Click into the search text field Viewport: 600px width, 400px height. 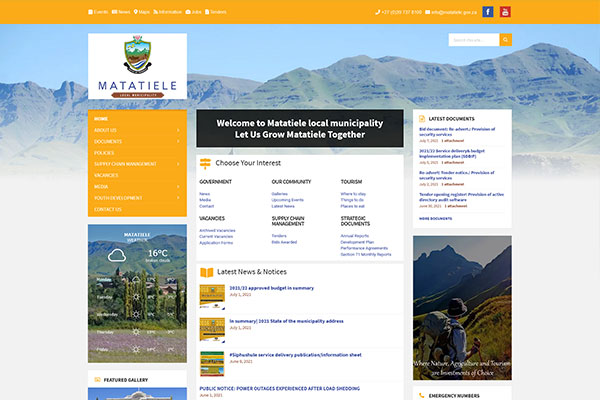(473, 40)
